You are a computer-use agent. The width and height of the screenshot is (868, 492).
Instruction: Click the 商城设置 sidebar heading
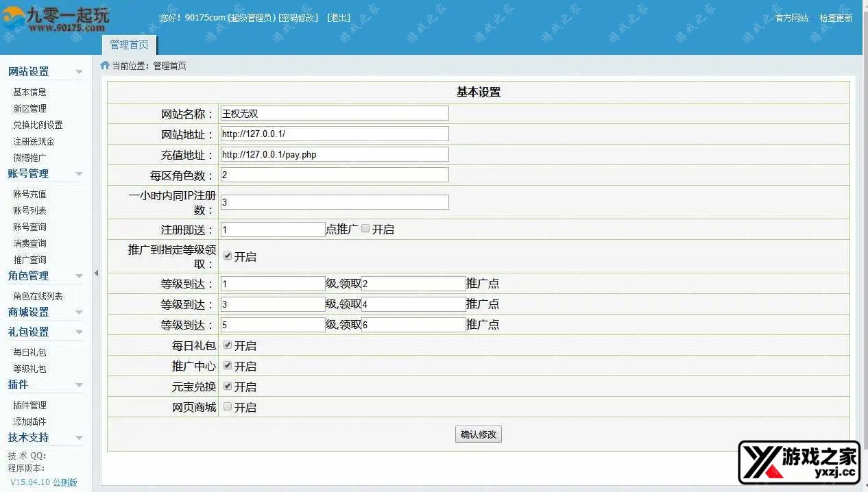click(x=29, y=312)
